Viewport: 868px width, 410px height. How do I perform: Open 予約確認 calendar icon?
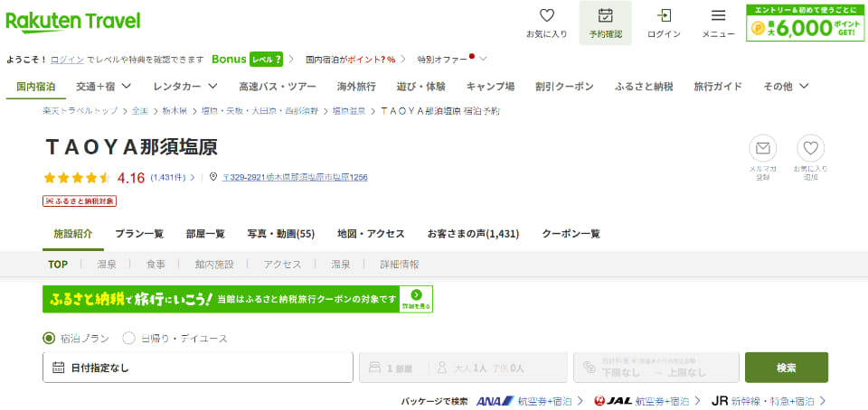[x=605, y=16]
